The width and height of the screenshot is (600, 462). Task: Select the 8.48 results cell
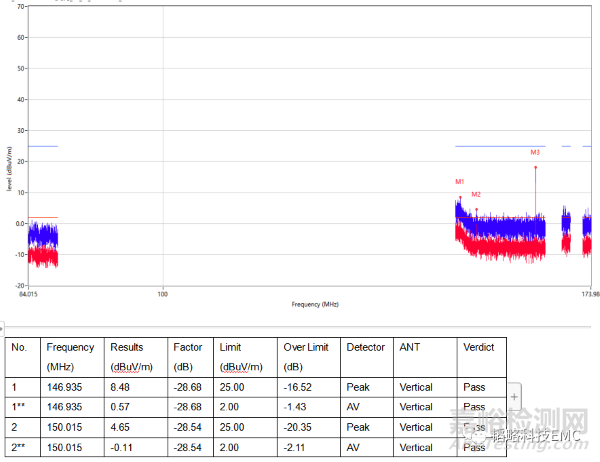pyautogui.click(x=120, y=387)
